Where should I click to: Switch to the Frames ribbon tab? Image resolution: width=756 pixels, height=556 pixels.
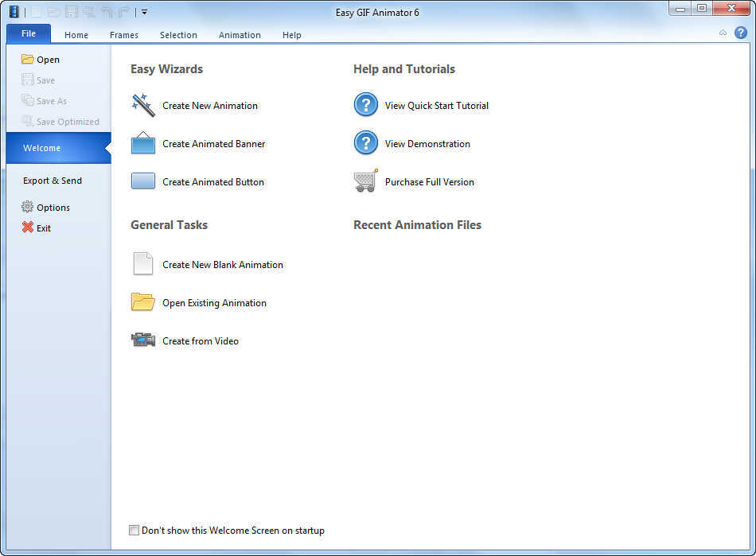click(x=124, y=35)
